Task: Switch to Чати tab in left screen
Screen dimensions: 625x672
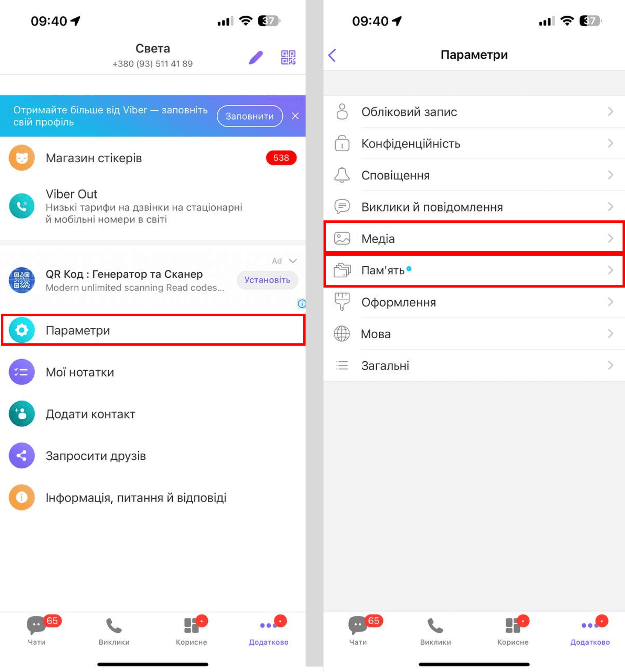Action: click(37, 629)
